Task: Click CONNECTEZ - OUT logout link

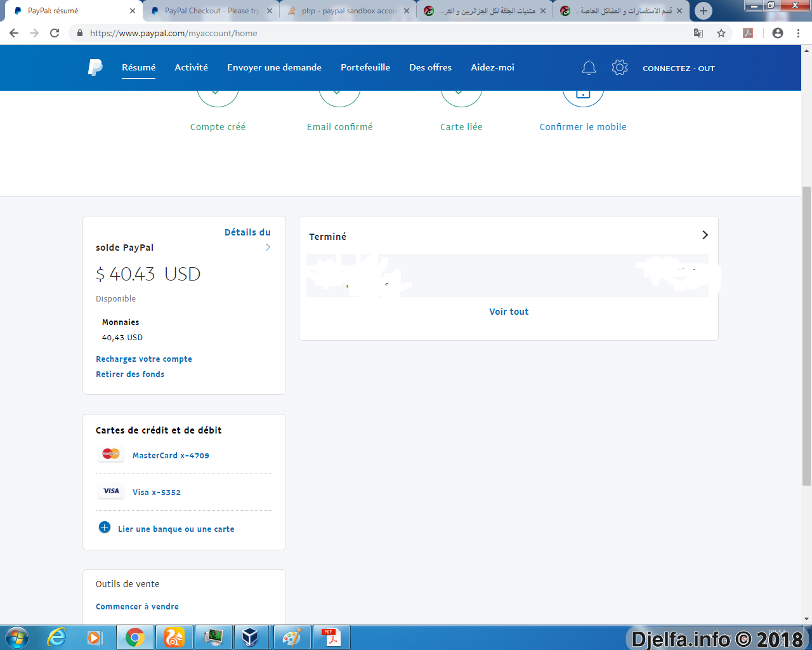Action: [679, 68]
